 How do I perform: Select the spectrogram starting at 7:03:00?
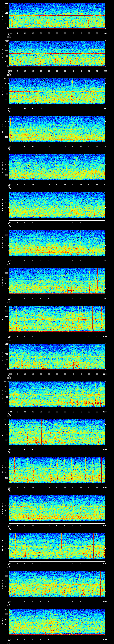[57, 91]
